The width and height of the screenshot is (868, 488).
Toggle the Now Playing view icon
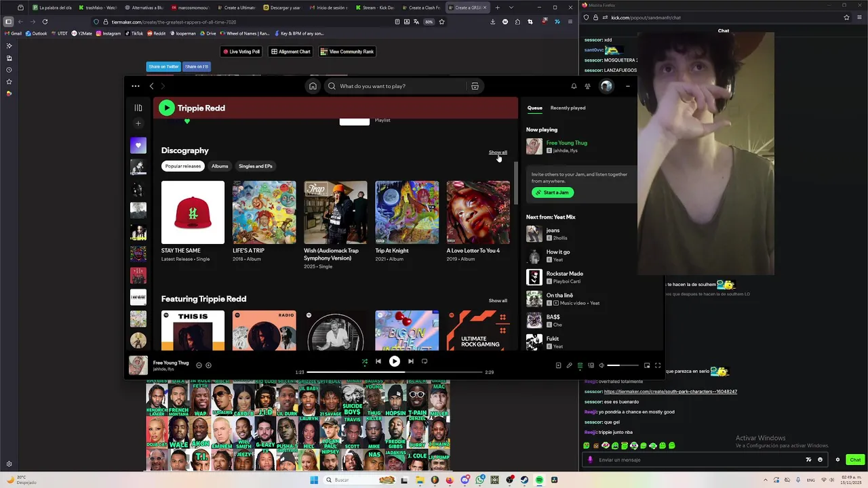click(x=558, y=365)
